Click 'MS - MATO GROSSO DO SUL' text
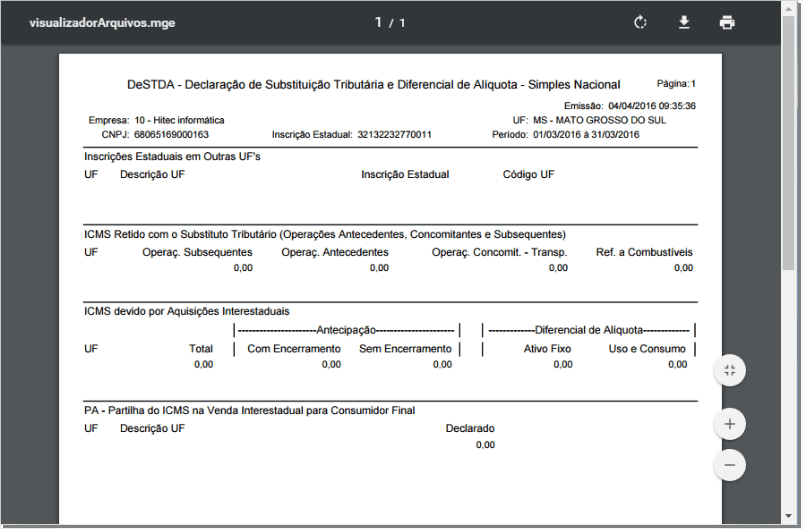 point(600,120)
